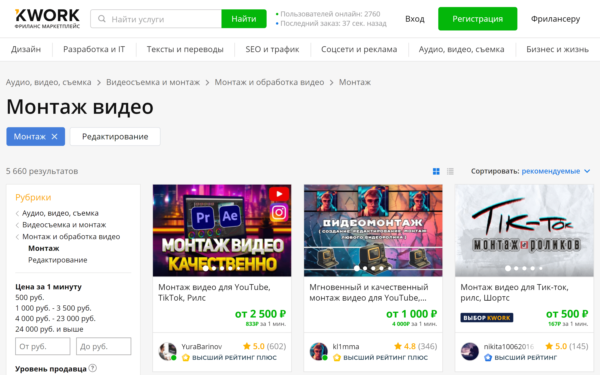Open the SEO и трафик menu
600x375 pixels.
[272, 49]
